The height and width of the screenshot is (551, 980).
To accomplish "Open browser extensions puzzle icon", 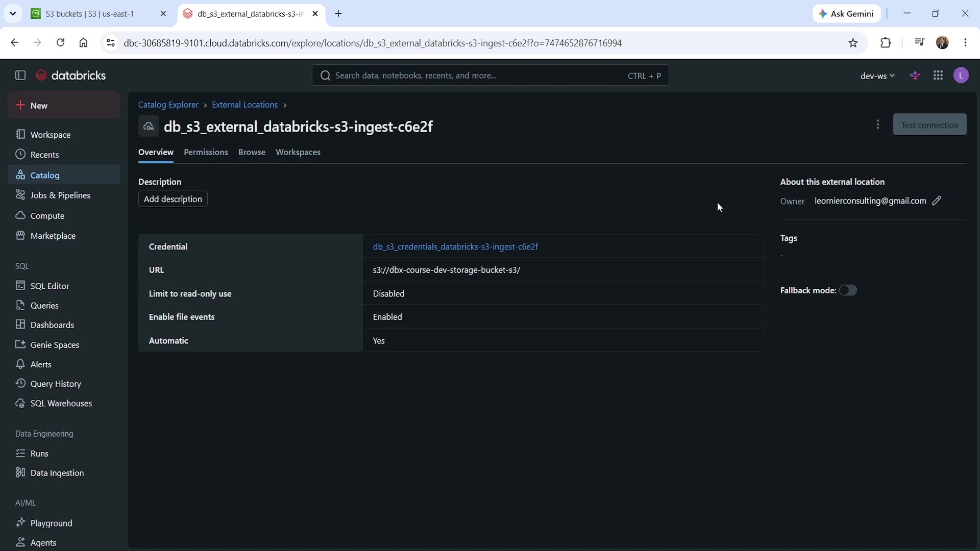I will point(886,43).
